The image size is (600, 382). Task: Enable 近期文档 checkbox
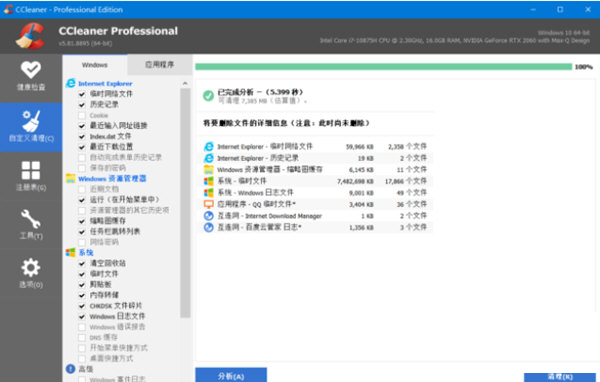(82, 189)
